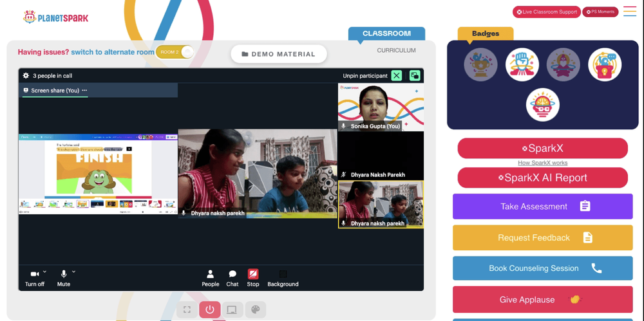Open the Screen share three-dots menu
This screenshot has height=321, width=644.
(84, 90)
